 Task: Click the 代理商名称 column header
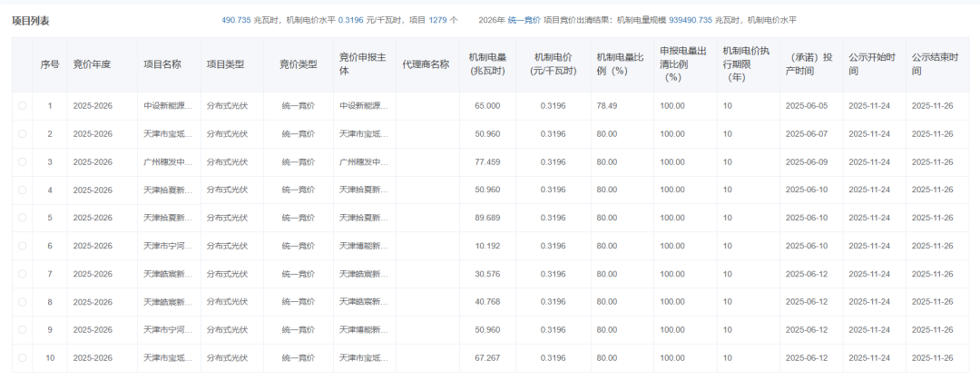pyautogui.click(x=426, y=64)
